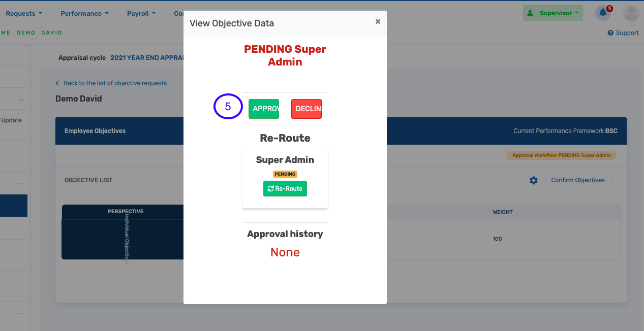This screenshot has width=644, height=331.
Task: Click the Confirm Objectives link
Action: 578,180
